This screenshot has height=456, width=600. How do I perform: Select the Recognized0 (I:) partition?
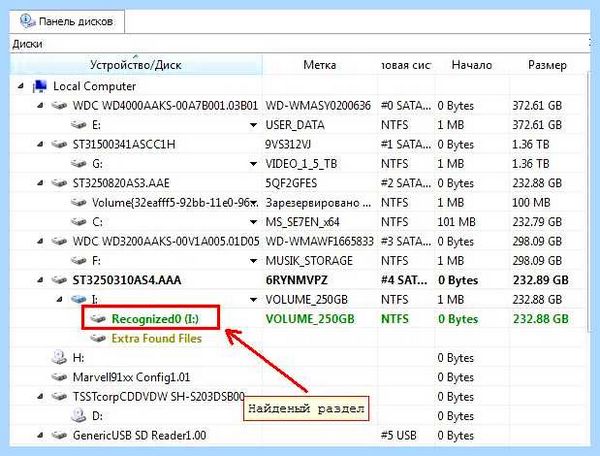pos(155,319)
